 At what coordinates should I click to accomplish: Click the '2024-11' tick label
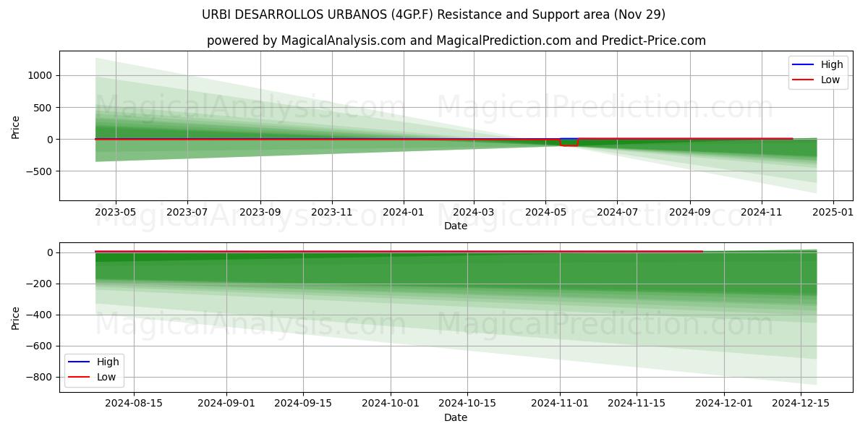point(762,213)
